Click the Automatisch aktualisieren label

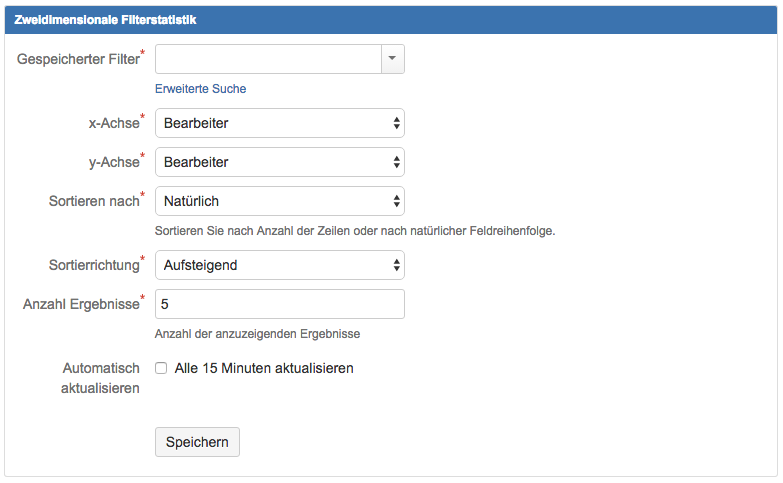(100, 378)
